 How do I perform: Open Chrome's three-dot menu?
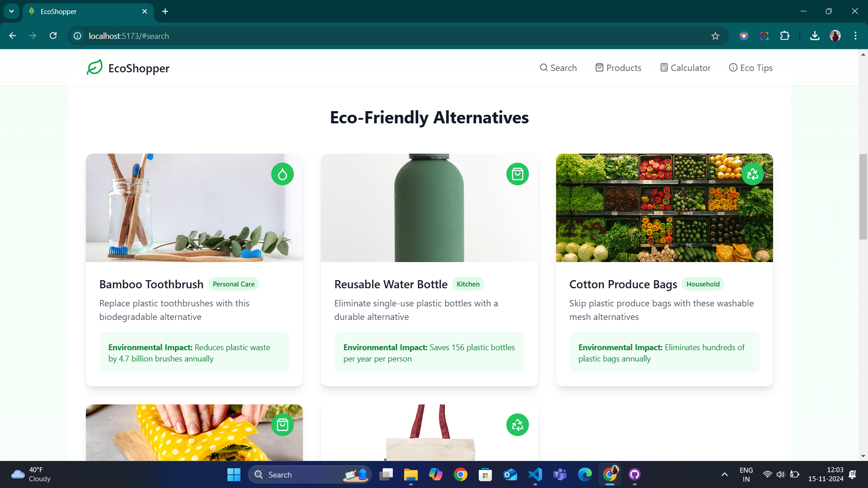(x=855, y=36)
